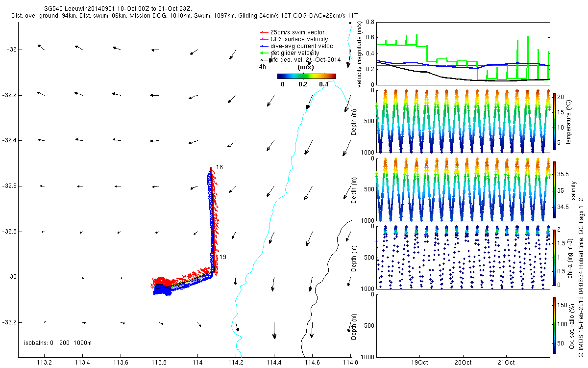Click the red arrow marker for swim vector legend
The height and width of the screenshot is (368, 588).
coord(263,32)
